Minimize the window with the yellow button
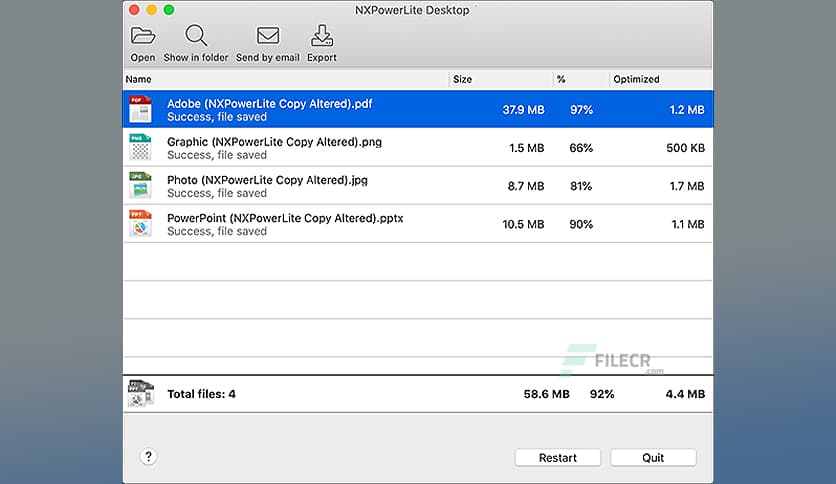This screenshot has width=836, height=484. pyautogui.click(x=151, y=10)
